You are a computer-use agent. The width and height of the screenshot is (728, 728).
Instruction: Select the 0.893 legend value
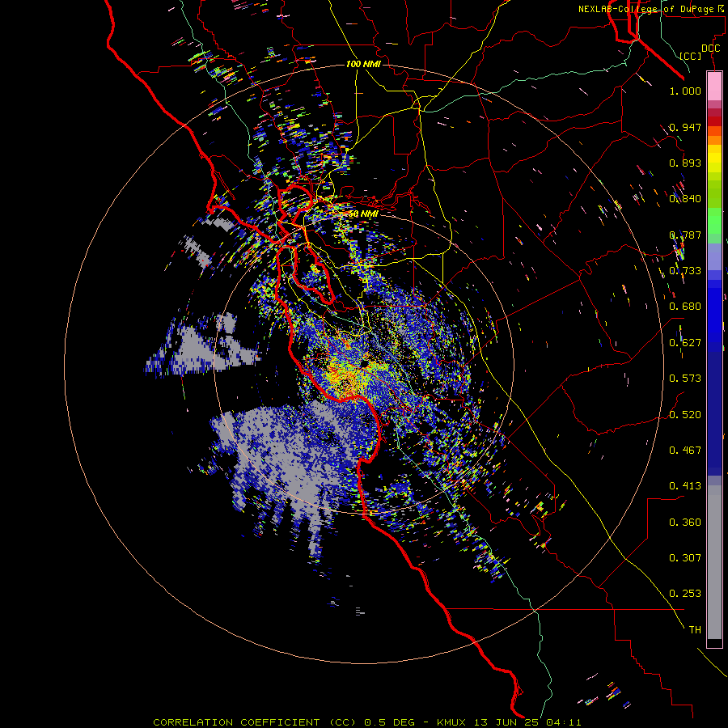pos(685,163)
